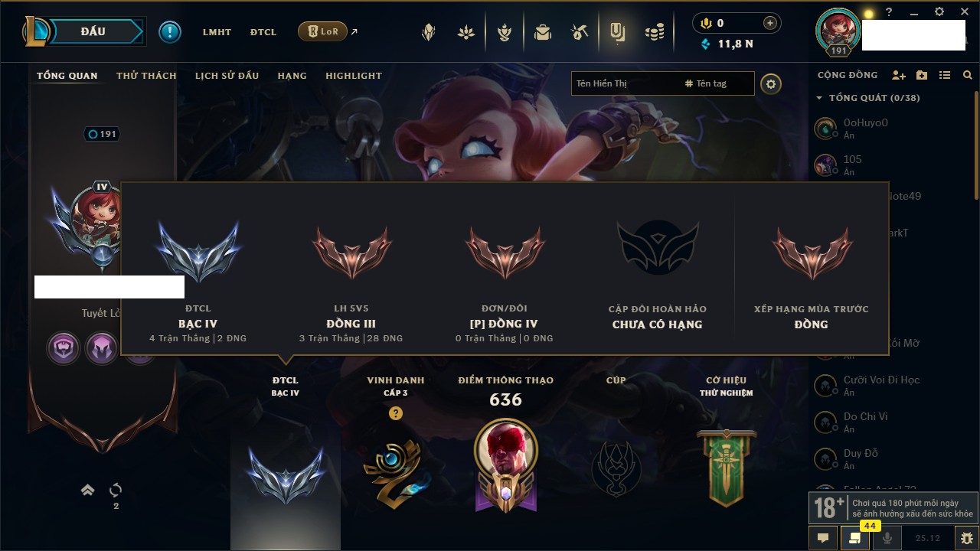
Task: Open the missions icon with 44 badge
Action: pyautogui.click(x=855, y=538)
